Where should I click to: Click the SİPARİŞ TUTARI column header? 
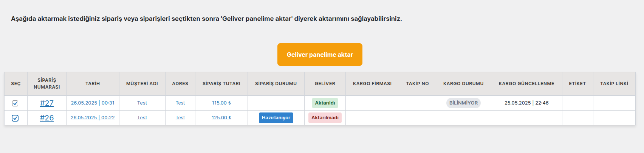click(x=221, y=84)
